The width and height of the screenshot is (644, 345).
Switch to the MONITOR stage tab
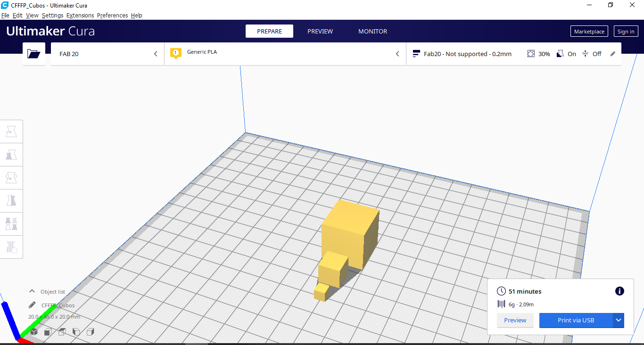point(372,31)
